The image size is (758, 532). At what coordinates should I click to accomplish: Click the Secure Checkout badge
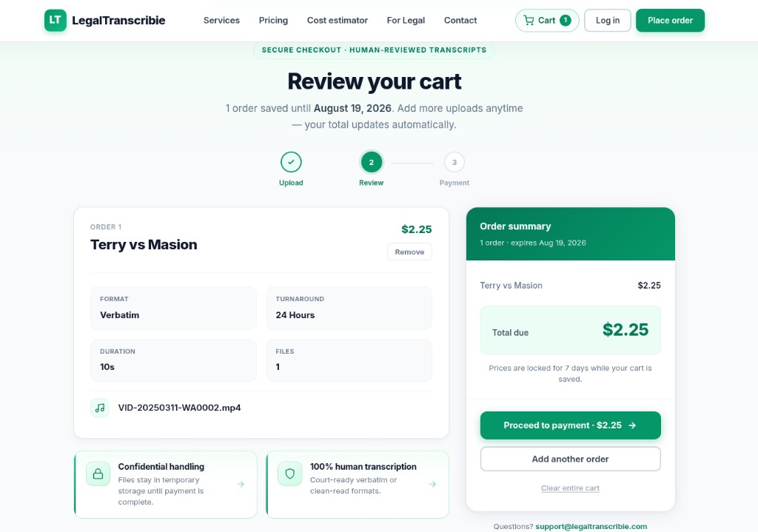coord(374,50)
